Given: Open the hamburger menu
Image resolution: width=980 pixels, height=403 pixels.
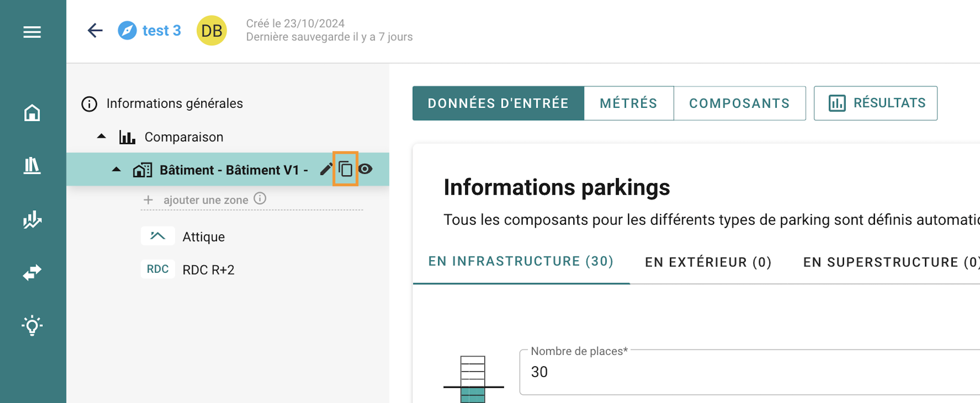Looking at the screenshot, I should tap(32, 32).
